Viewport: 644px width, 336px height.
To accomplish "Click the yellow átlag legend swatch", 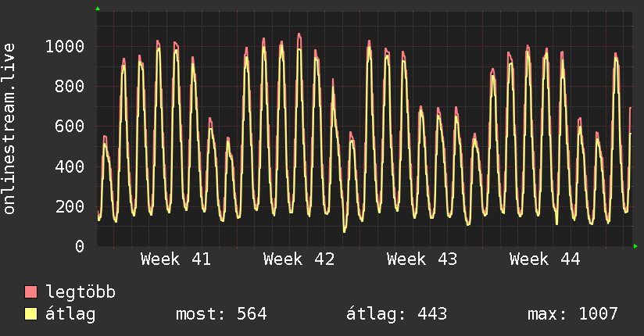I will coord(30,314).
